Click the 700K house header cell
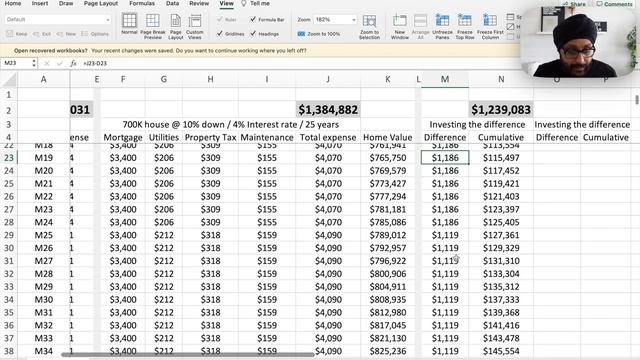The height and width of the screenshot is (360, 640). click(231, 124)
